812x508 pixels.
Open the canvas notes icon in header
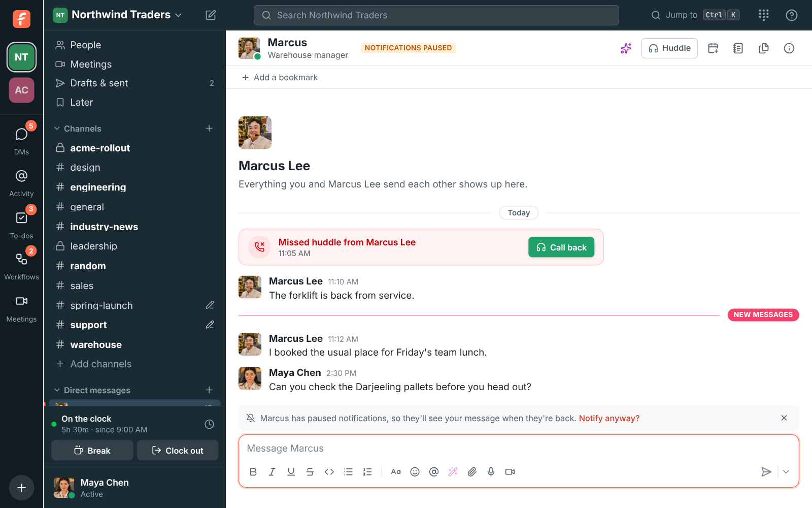click(x=738, y=48)
